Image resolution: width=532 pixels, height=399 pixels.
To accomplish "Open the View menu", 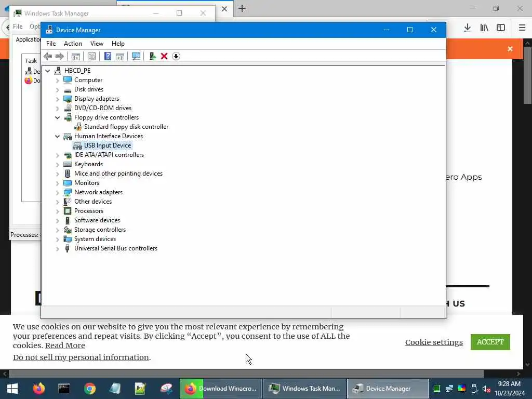I will click(97, 44).
